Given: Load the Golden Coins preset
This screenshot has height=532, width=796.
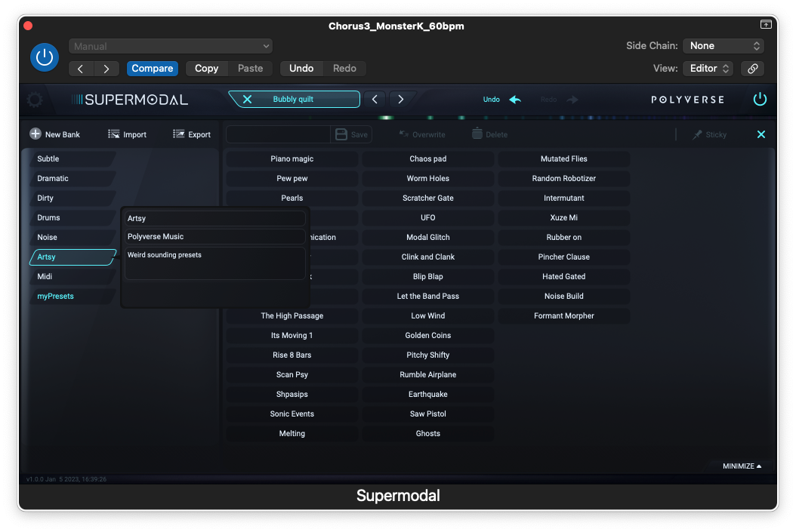Looking at the screenshot, I should (x=428, y=336).
